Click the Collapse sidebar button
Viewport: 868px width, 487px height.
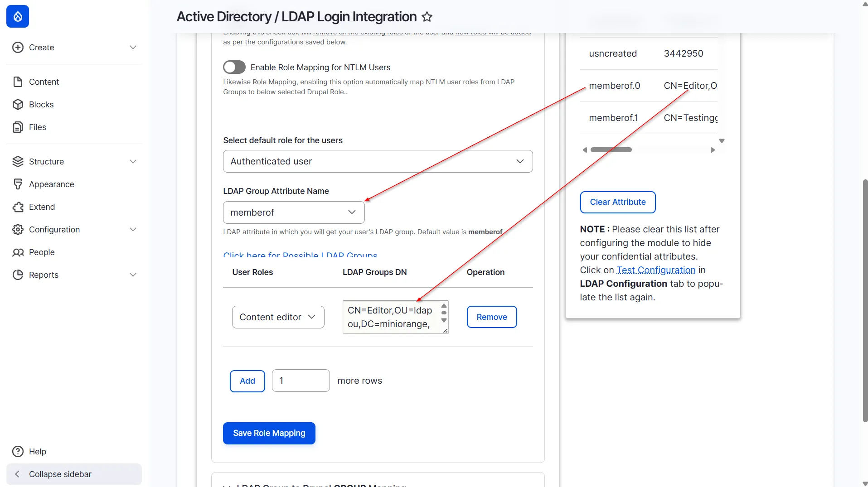[74, 474]
